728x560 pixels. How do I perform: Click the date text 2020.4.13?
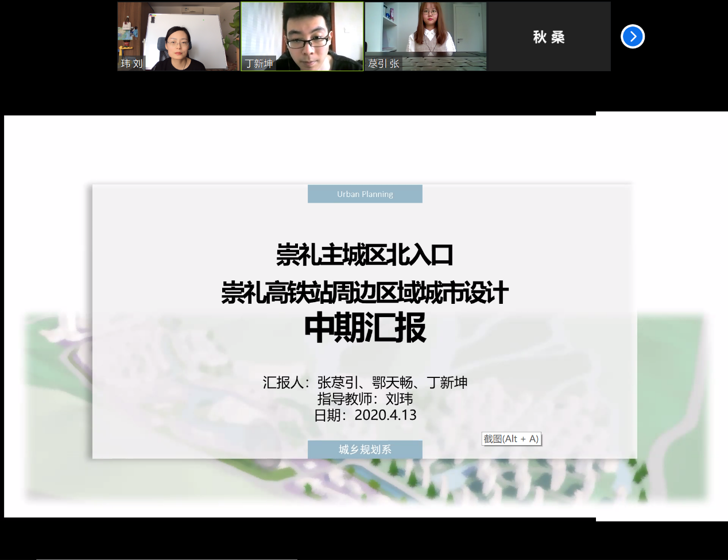(385, 415)
